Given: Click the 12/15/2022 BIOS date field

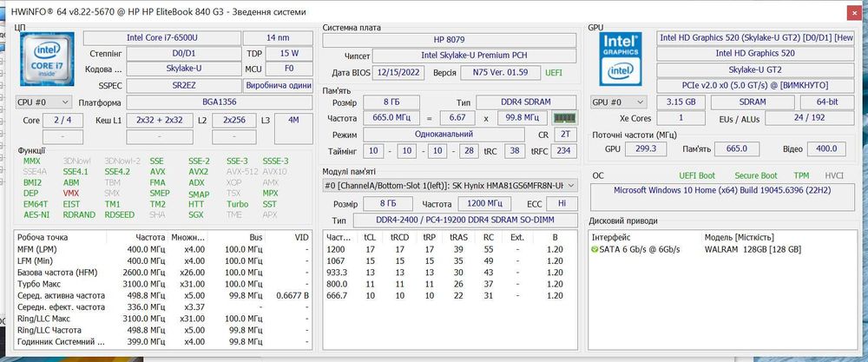Looking at the screenshot, I should pyautogui.click(x=398, y=73).
